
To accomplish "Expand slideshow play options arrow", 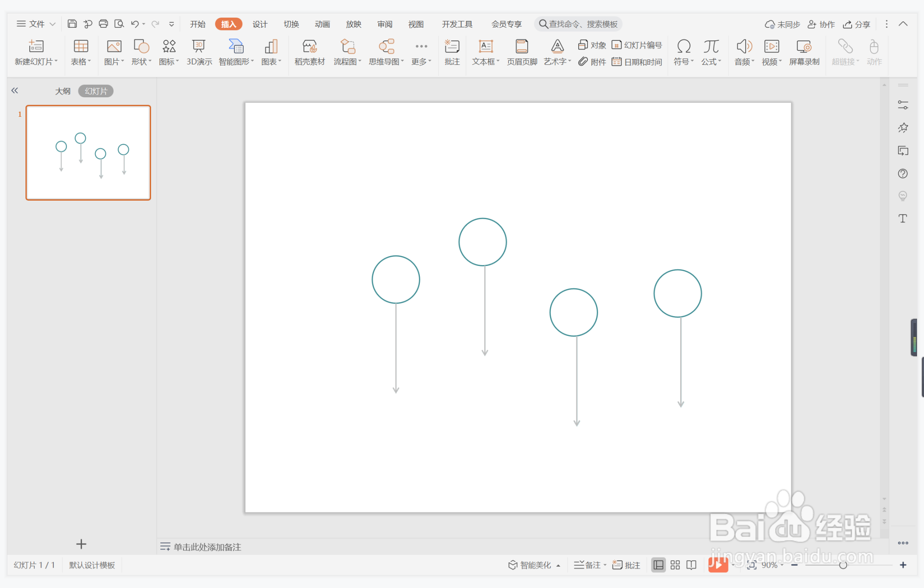I will 733,565.
